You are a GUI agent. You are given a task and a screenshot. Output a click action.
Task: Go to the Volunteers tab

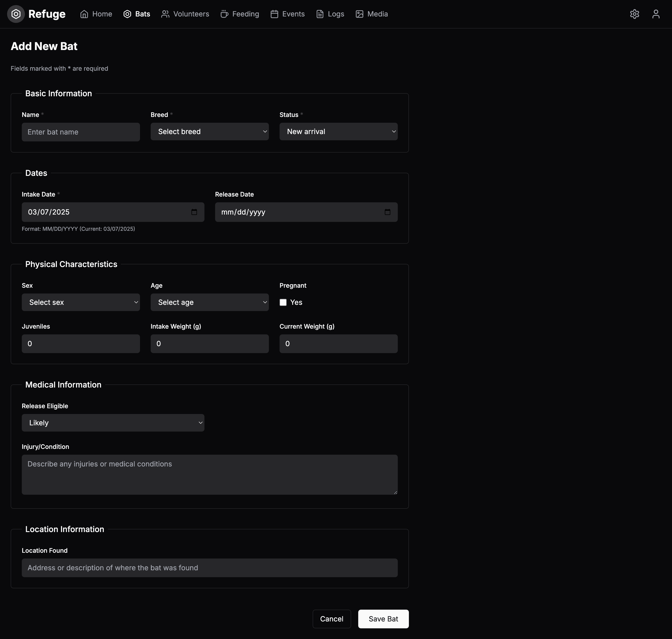(x=185, y=14)
